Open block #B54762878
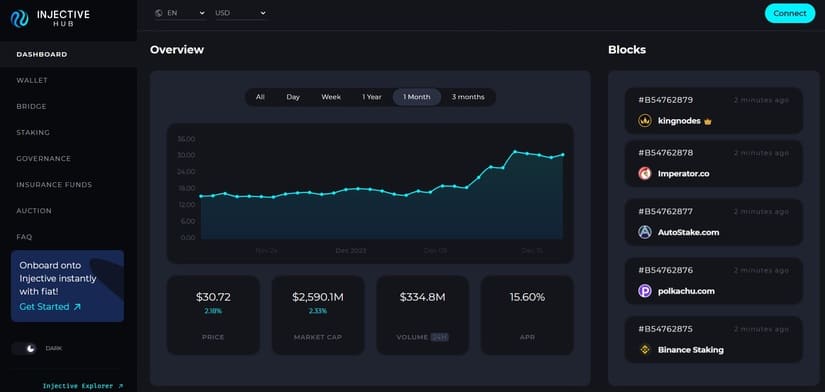 click(x=666, y=153)
